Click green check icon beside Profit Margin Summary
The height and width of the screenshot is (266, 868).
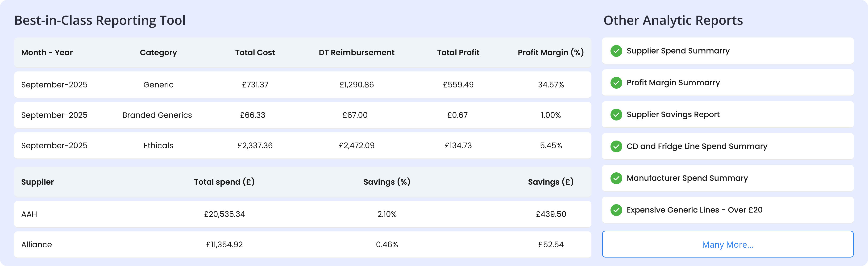616,83
